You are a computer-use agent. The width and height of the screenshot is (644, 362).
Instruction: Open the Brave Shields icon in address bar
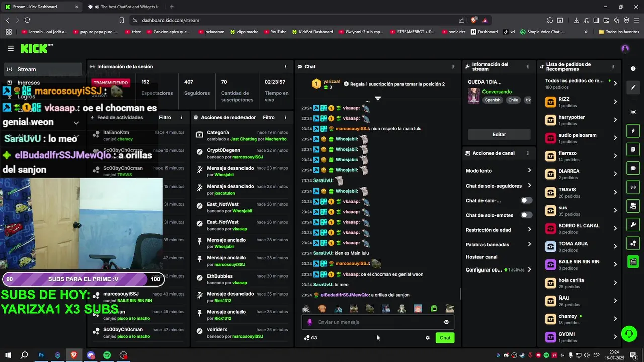(474, 20)
